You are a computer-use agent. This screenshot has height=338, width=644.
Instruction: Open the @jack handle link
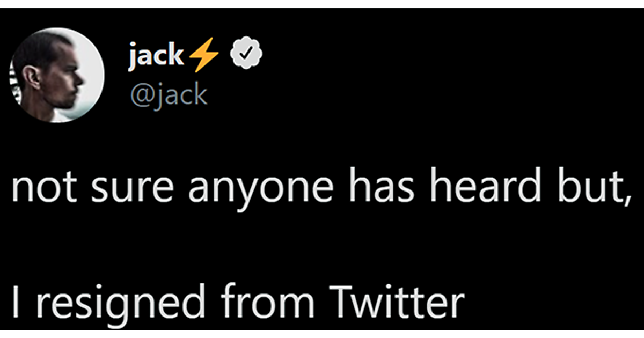coord(167,94)
